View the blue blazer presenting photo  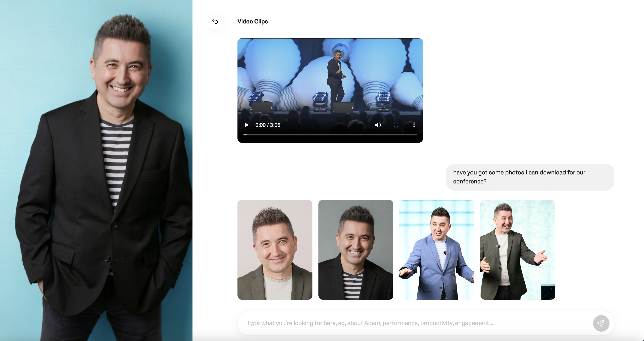coord(437,250)
